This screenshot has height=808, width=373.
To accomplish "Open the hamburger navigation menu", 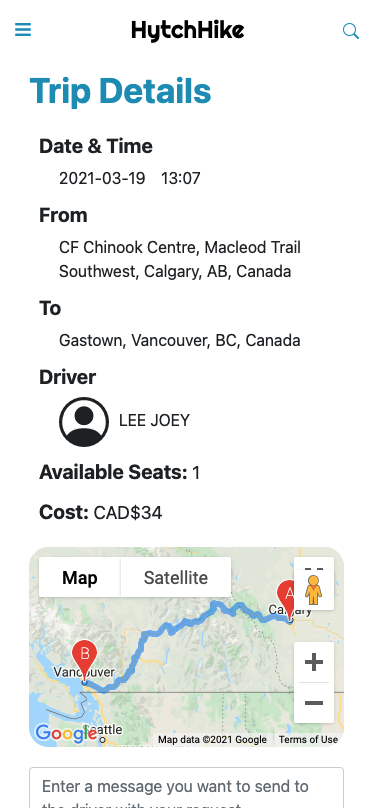I will pos(23,30).
